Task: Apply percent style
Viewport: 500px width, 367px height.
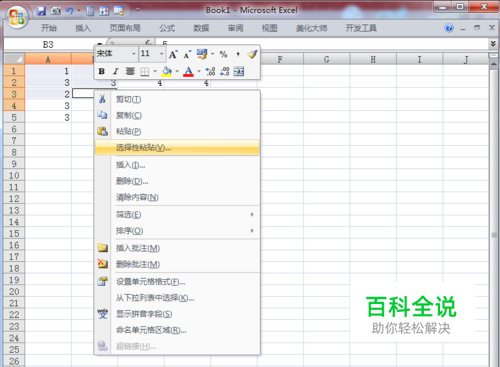Action: tap(223, 54)
